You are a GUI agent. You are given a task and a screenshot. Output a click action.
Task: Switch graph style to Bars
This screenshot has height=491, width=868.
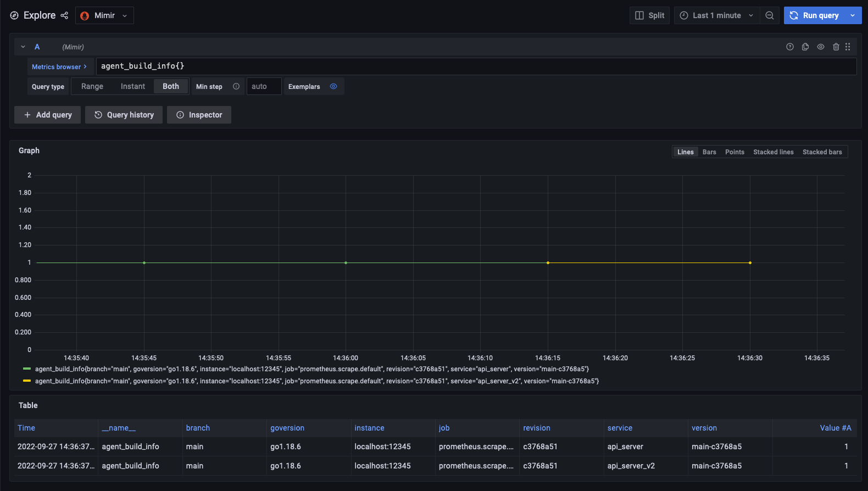[x=709, y=152]
